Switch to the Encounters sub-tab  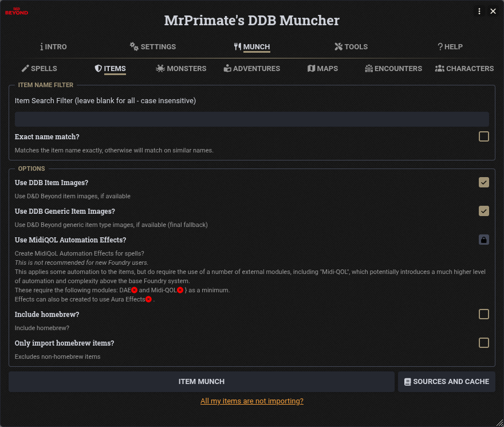click(x=393, y=69)
